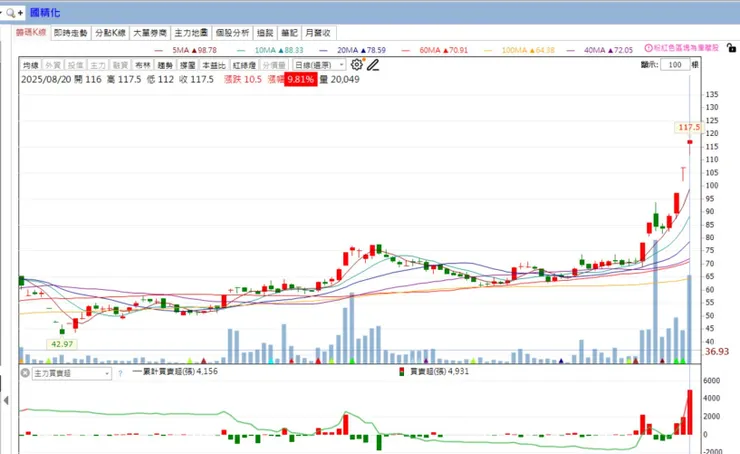Click the unlocked padlock icon
This screenshot has height=454, width=740.
click(731, 48)
